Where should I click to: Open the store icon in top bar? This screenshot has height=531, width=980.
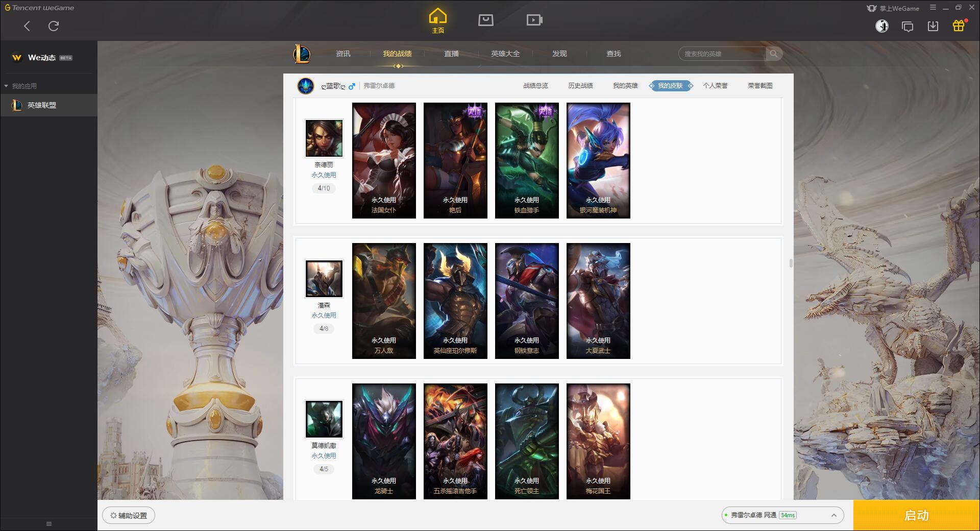coord(486,20)
